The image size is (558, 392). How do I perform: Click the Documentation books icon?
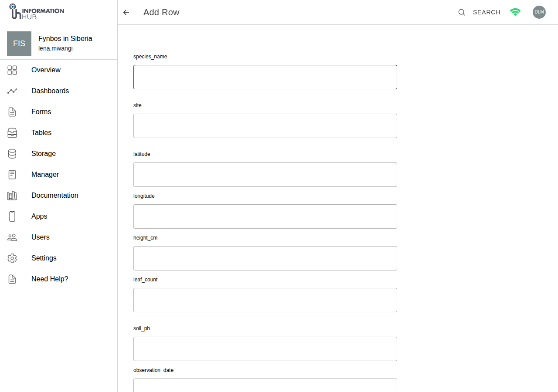point(12,196)
